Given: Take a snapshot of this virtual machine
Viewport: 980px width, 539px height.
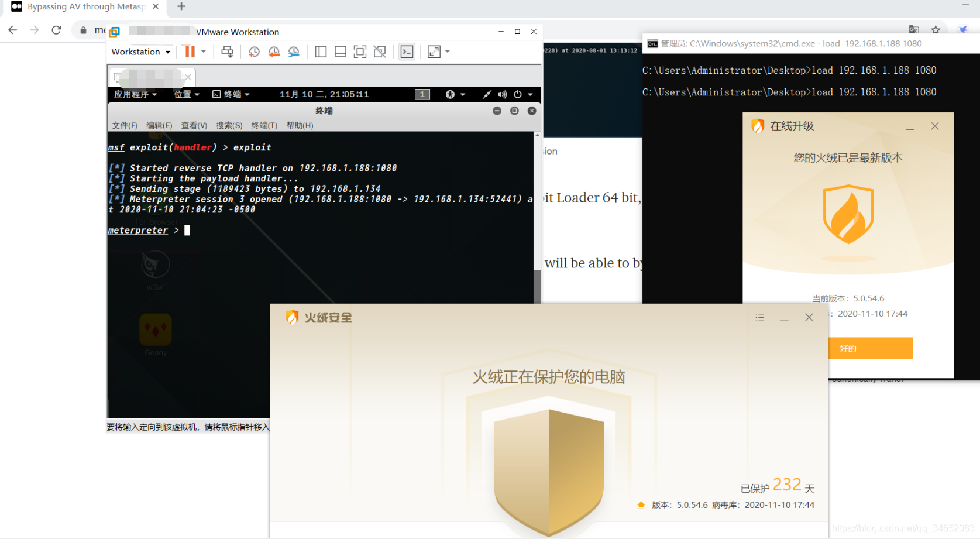Looking at the screenshot, I should pyautogui.click(x=254, y=52).
